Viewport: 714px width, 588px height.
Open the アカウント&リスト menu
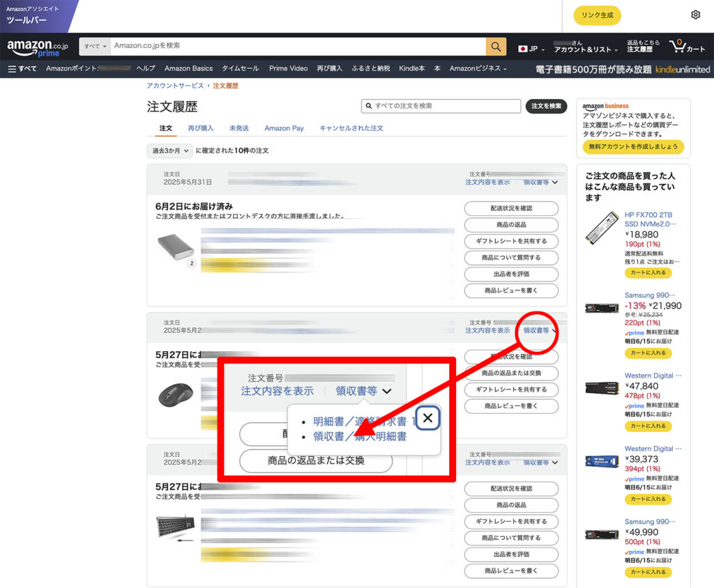pyautogui.click(x=586, y=47)
